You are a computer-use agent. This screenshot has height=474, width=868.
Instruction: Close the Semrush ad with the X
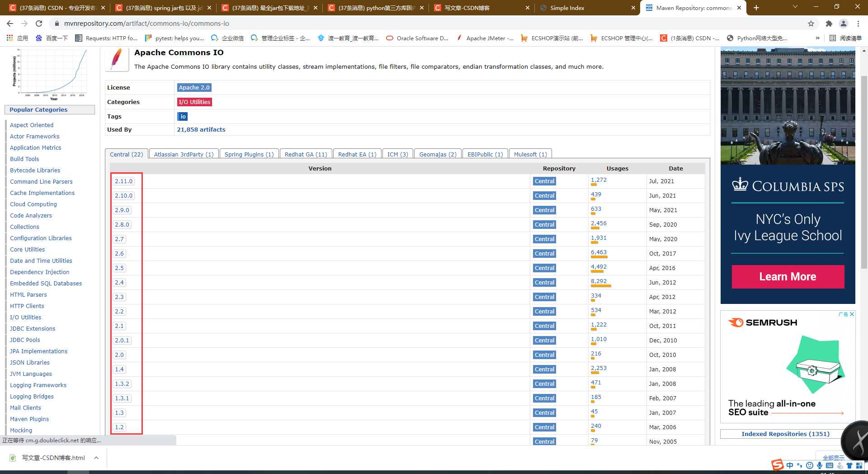click(x=852, y=314)
